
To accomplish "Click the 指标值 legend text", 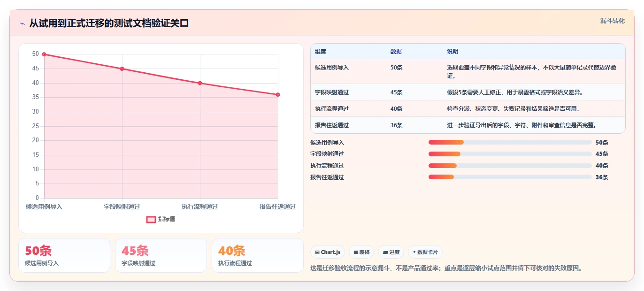I will click(167, 219).
